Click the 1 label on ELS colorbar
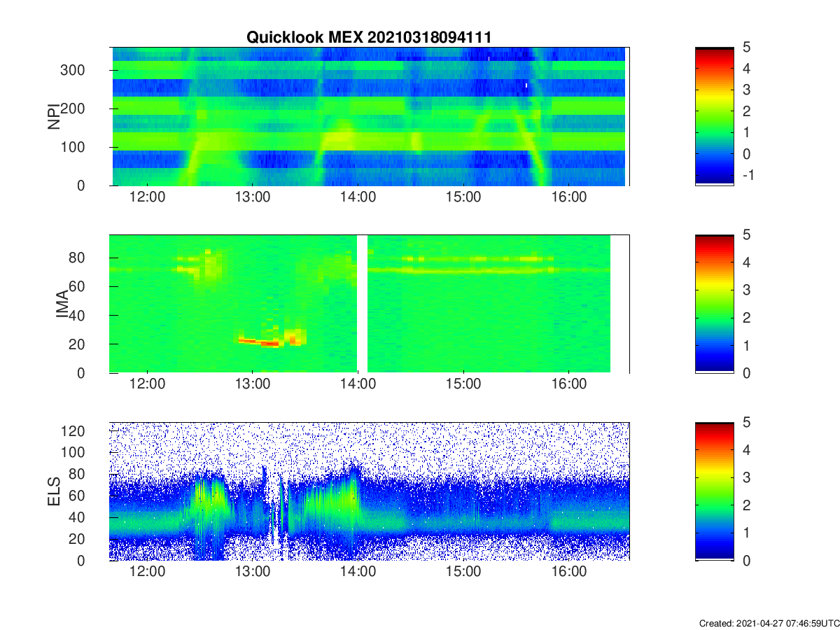840x630 pixels. (x=746, y=533)
